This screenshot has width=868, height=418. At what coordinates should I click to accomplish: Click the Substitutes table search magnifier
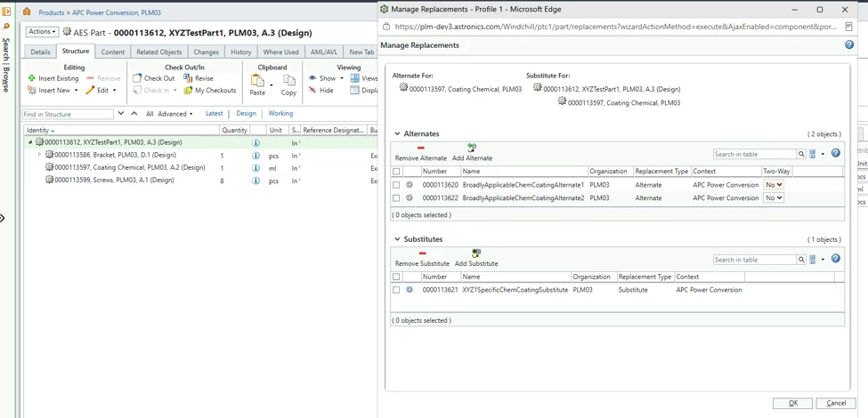point(801,260)
